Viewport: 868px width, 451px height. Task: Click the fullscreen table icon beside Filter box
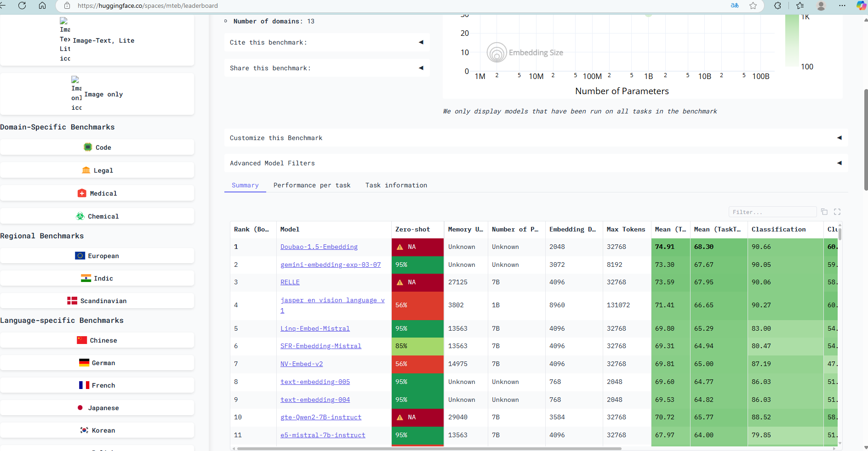pos(837,212)
